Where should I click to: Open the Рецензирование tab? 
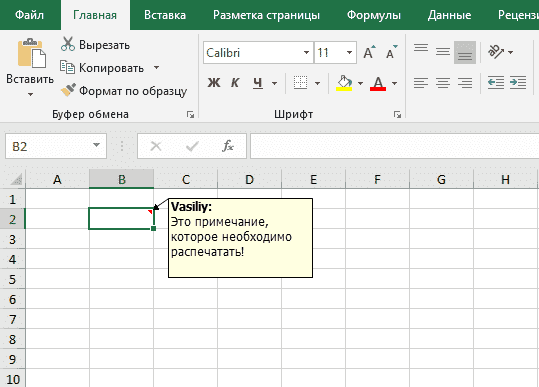click(x=518, y=15)
